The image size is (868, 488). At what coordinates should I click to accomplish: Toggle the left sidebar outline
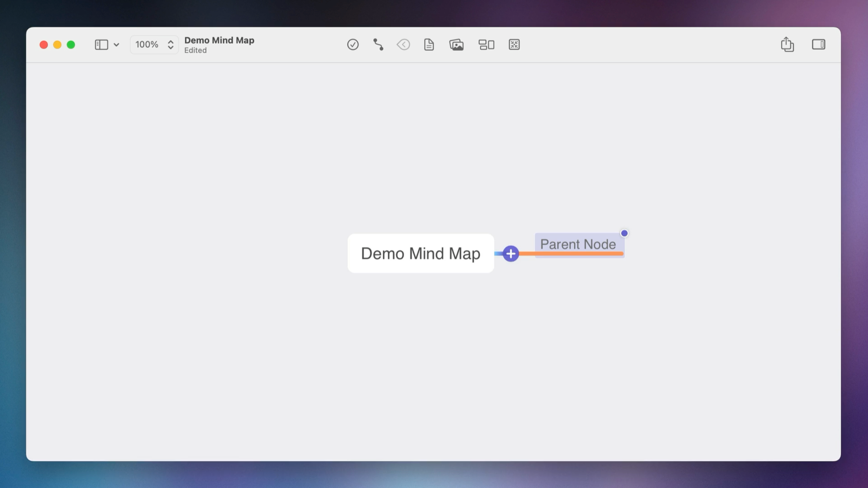[x=101, y=45]
